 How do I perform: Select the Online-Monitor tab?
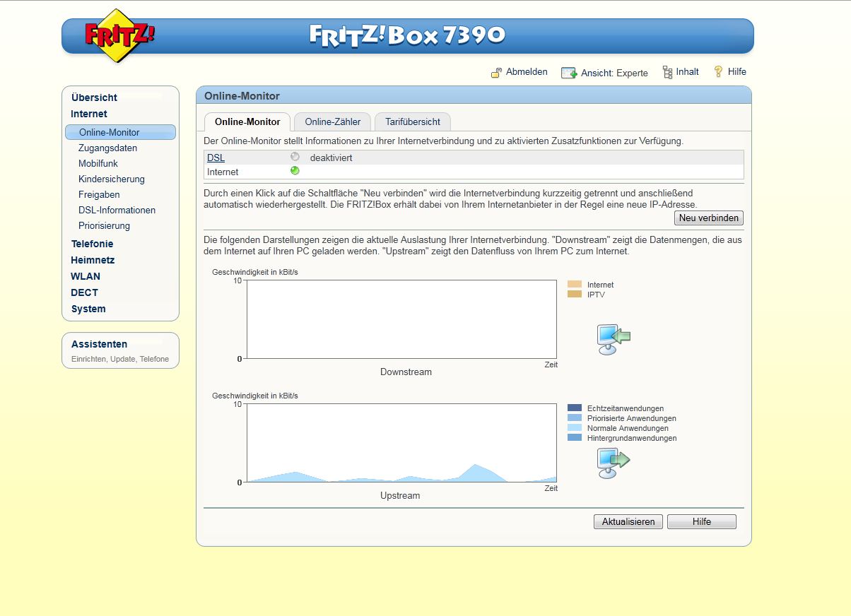click(247, 122)
